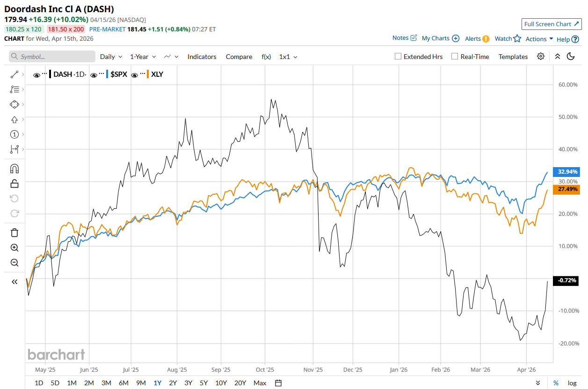This screenshot has width=588, height=389.
Task: Open the Daily frequency dropdown
Action: 111,57
